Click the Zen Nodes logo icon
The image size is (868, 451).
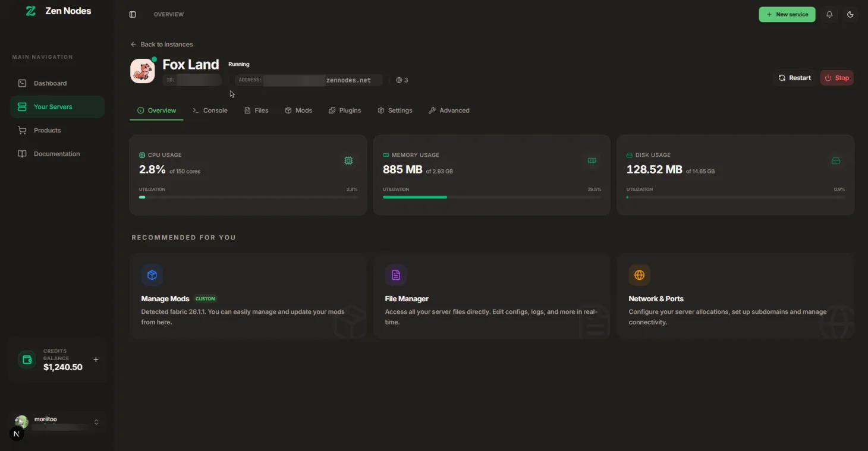click(x=30, y=10)
